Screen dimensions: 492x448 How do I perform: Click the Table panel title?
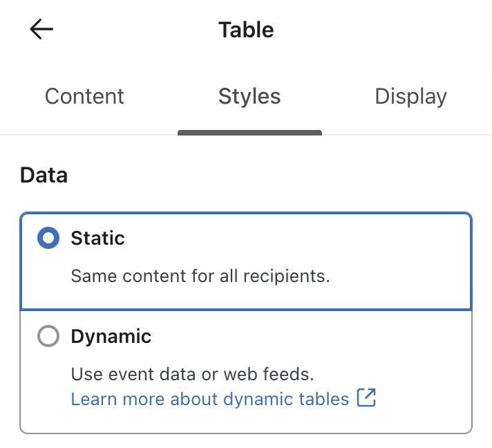[x=246, y=30]
